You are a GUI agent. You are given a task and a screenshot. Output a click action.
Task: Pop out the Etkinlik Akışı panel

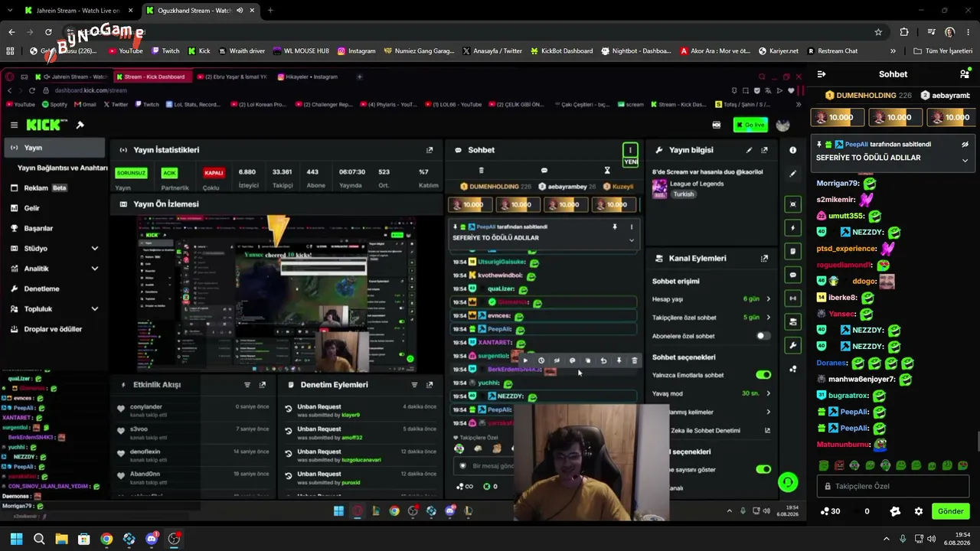(x=263, y=385)
